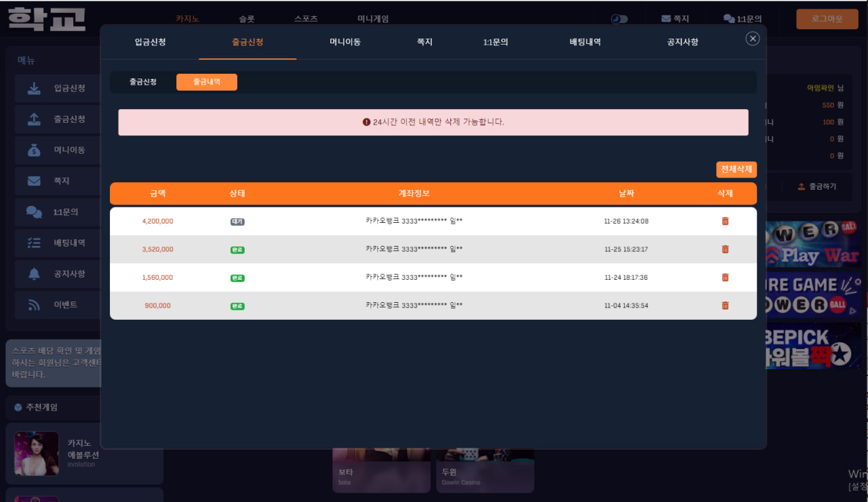Click the 입금신청 download icon in sidebar
Viewport: 868px width, 502px height.
click(34, 88)
